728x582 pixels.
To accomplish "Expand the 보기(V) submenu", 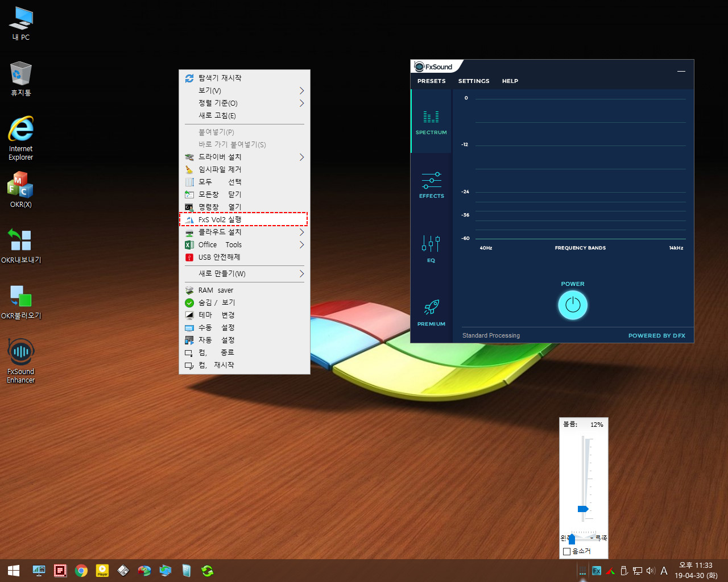I will tap(245, 90).
